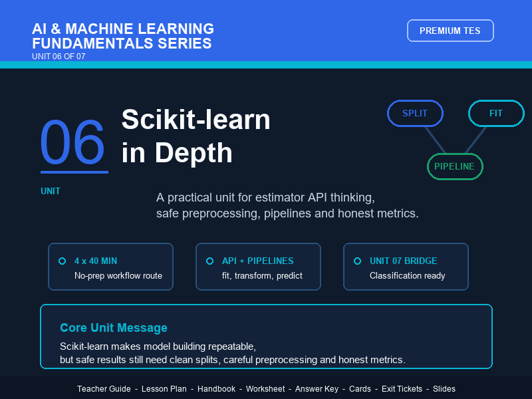Screen dimensions: 532x399
Task: Click the 'fit, transform, predict' text
Action: (262, 275)
